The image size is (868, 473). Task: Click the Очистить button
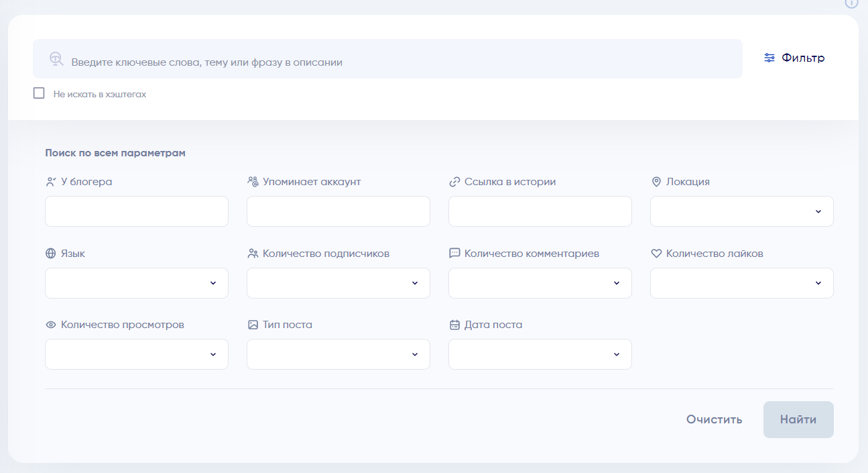[714, 420]
